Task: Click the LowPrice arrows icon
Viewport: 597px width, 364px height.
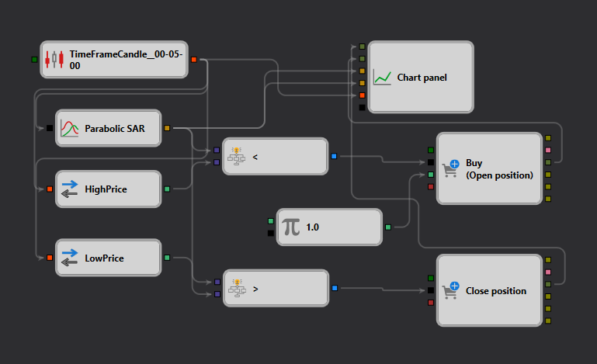Action: point(69,258)
